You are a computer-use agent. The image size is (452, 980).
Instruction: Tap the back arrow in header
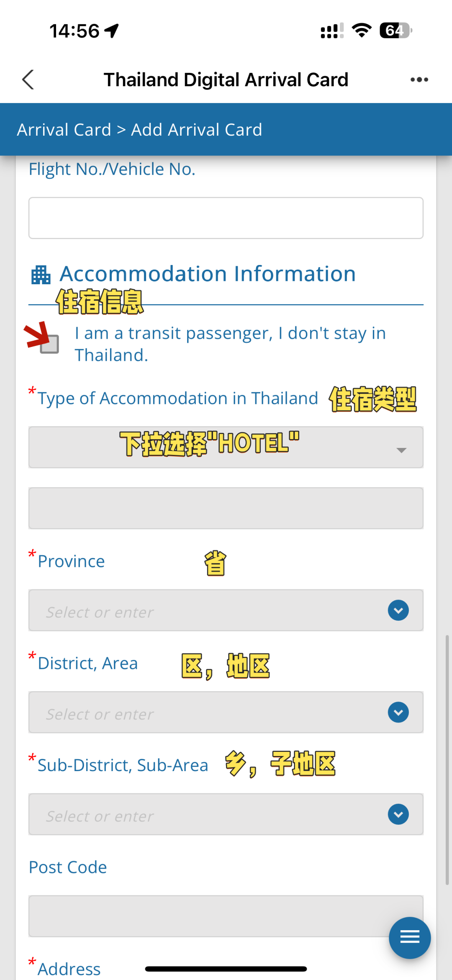tap(28, 80)
